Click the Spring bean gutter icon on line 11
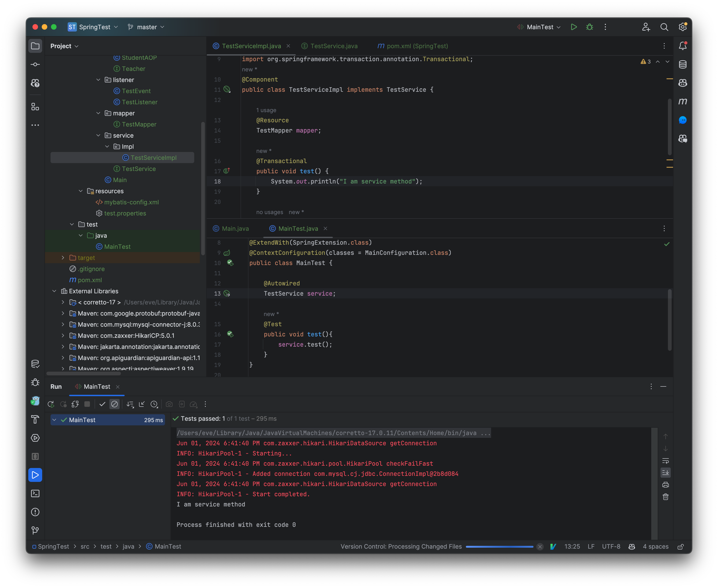The height and width of the screenshot is (588, 718). coord(227,89)
